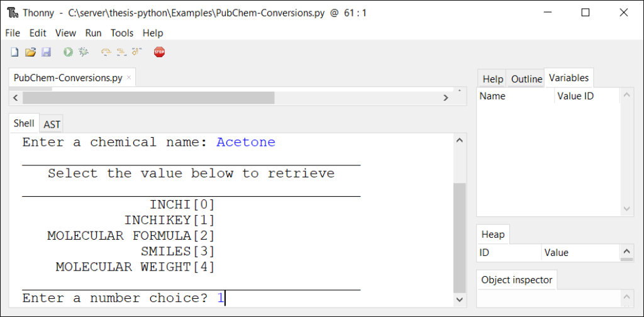
Task: Switch to the AST tab
Action: pos(52,125)
